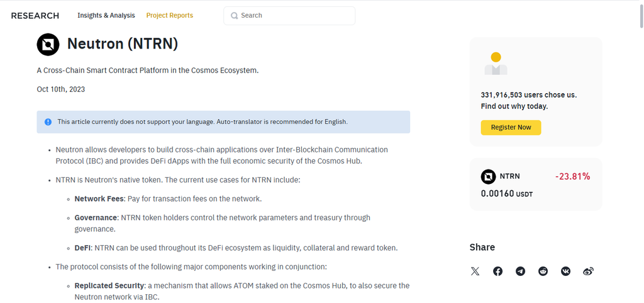
Task: Open the Insights & Analysis section
Action: (106, 15)
